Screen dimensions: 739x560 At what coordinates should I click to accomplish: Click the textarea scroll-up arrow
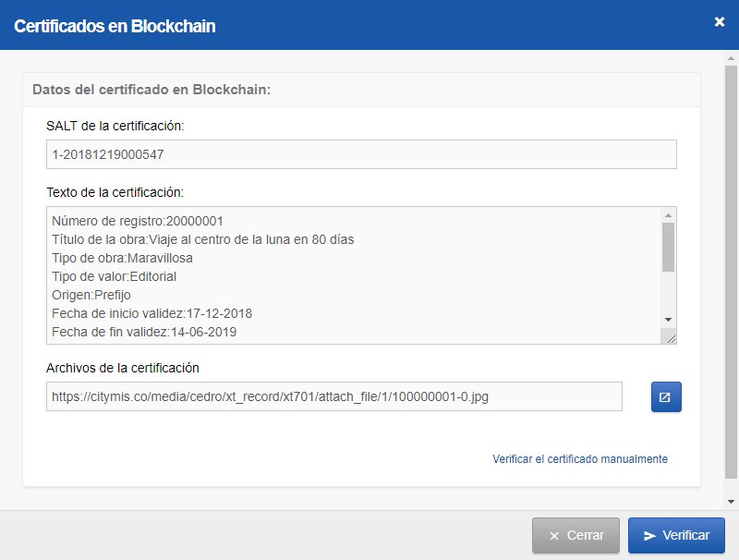pyautogui.click(x=668, y=215)
